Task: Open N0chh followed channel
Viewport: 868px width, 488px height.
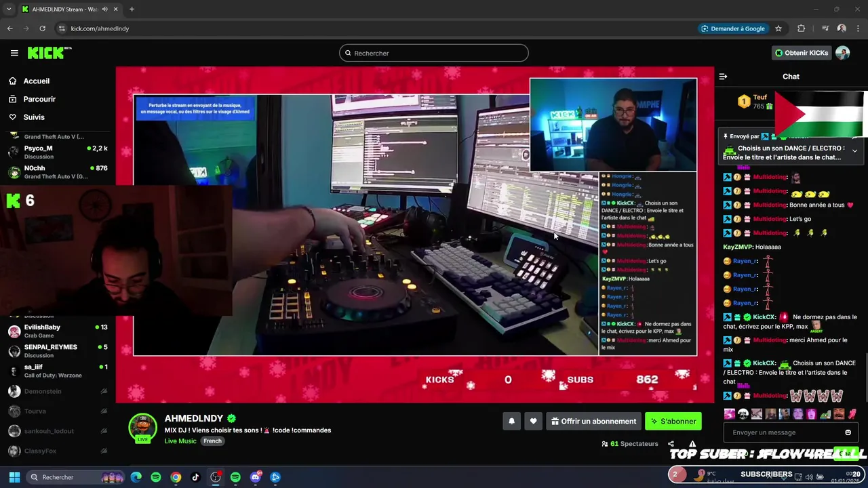Action: click(x=58, y=172)
